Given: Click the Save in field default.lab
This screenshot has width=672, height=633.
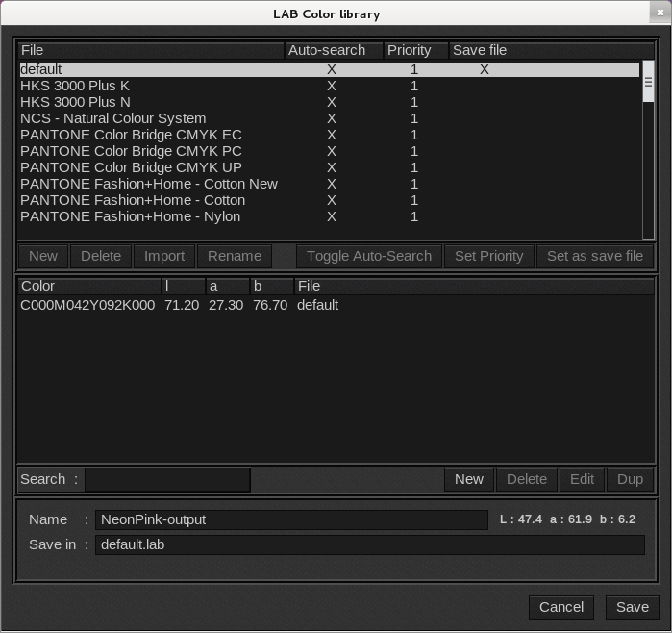Looking at the screenshot, I should coord(369,544).
